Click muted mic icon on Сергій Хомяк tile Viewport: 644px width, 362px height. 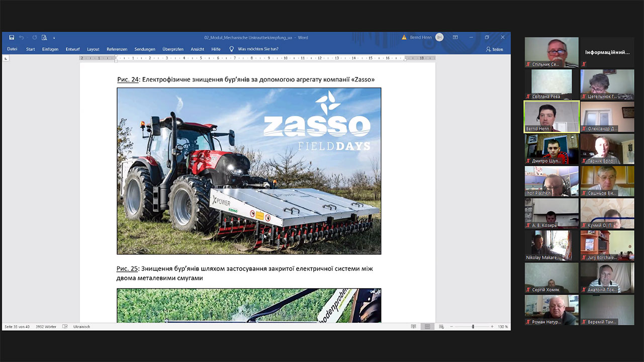pos(528,290)
